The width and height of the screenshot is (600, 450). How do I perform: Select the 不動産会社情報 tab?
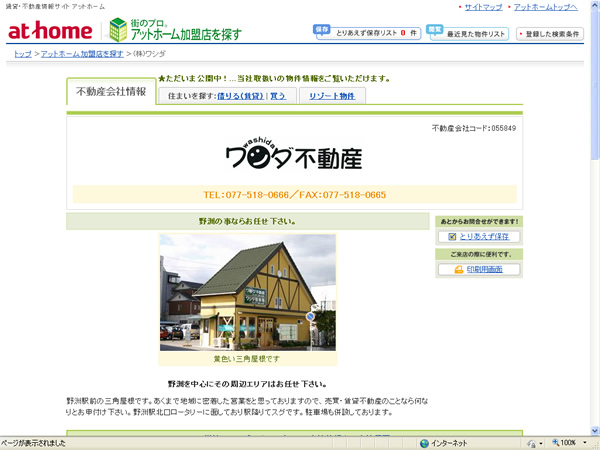coord(111,92)
